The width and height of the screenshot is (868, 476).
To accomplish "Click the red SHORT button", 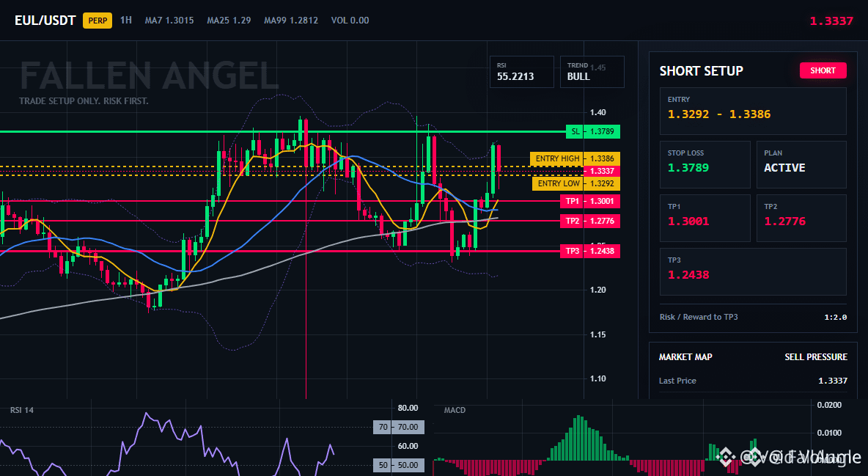I will point(823,70).
